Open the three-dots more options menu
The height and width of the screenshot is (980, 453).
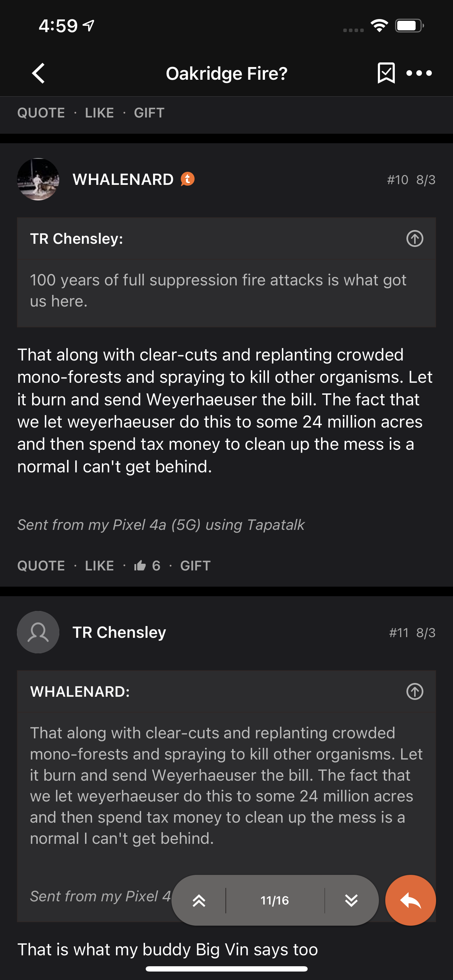[x=419, y=73]
